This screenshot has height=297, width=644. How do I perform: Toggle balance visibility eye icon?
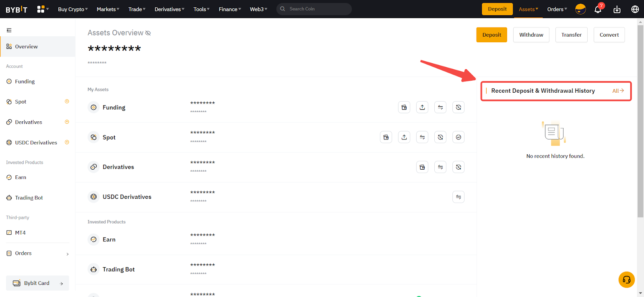(x=148, y=33)
